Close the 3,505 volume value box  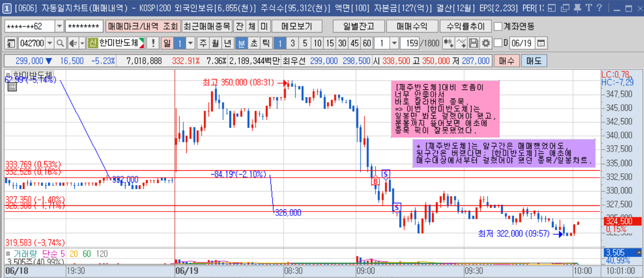(638, 252)
